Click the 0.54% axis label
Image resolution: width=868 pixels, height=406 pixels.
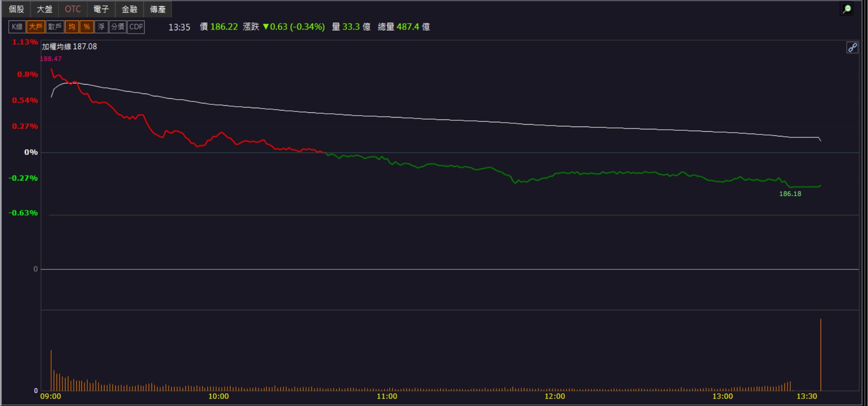pyautogui.click(x=25, y=100)
